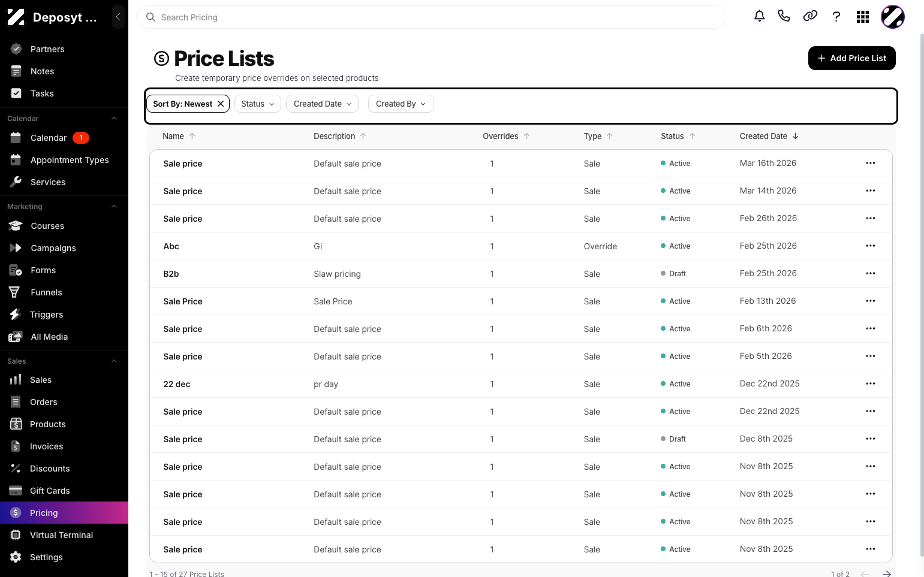
Task: Open the phone dialer icon
Action: [784, 16]
